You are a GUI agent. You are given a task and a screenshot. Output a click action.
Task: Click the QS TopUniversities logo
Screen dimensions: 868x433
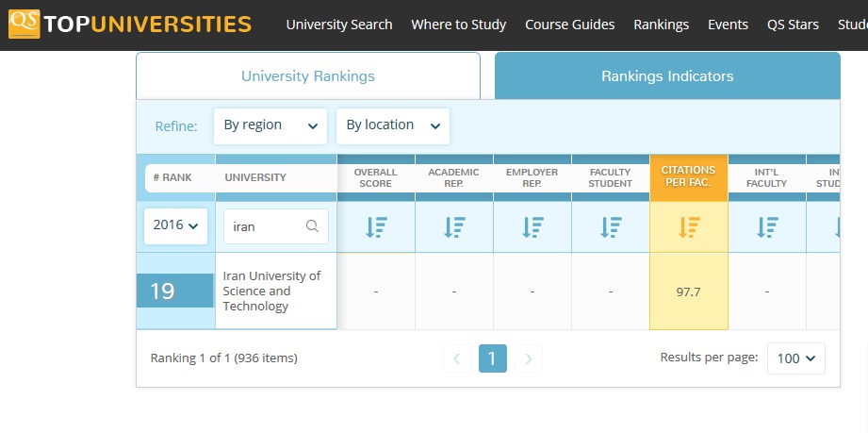point(130,25)
